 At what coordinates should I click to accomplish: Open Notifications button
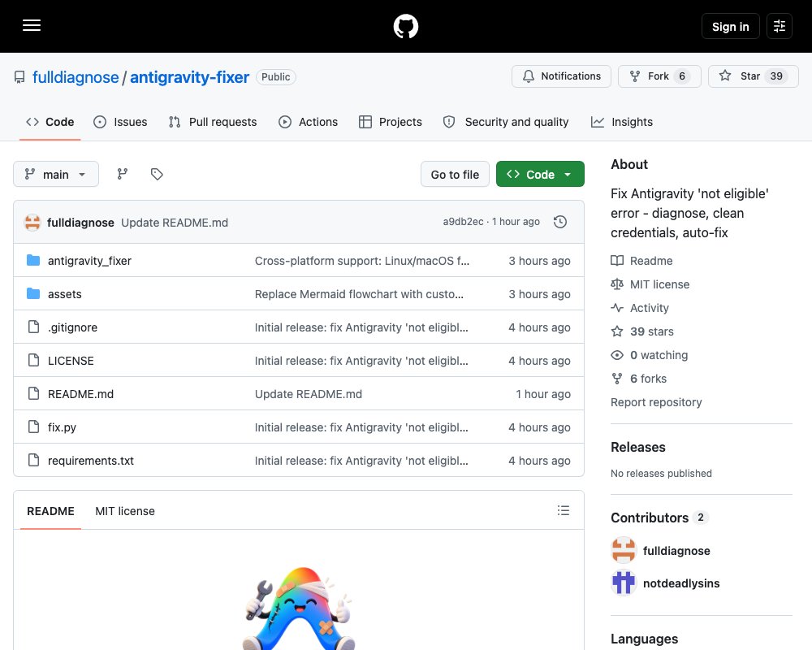click(561, 76)
